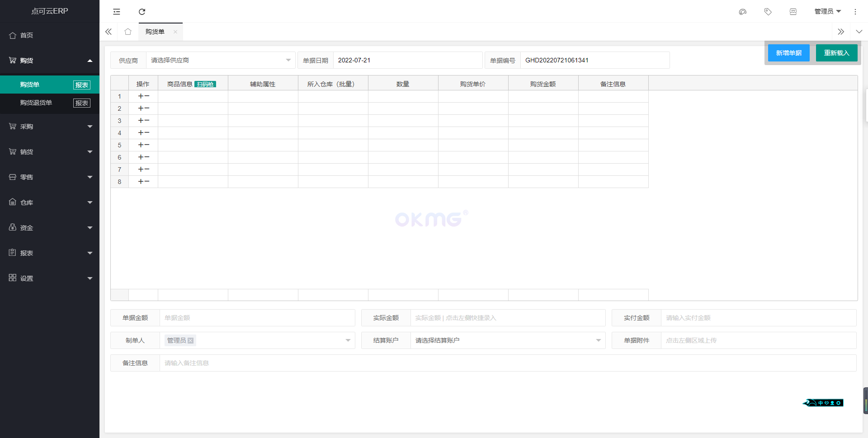This screenshot has width=868, height=438.
Task: Click the 扫码枪 scan button in header
Action: 205,84
